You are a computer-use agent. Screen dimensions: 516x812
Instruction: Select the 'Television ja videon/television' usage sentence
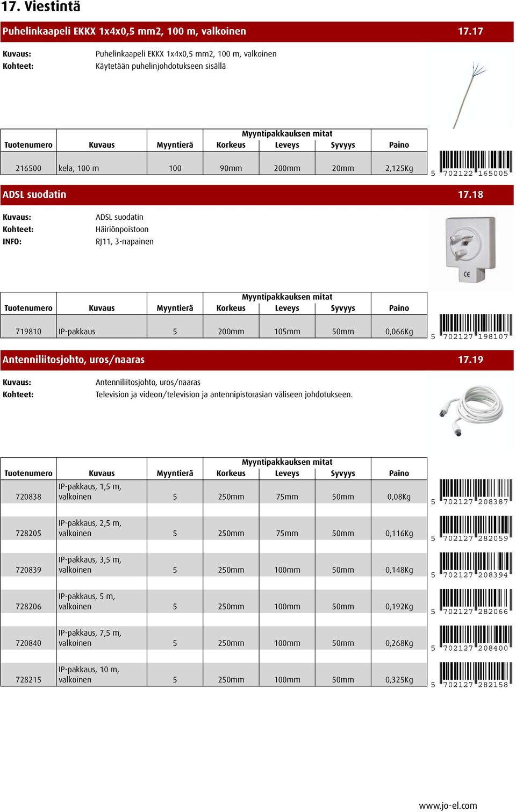pos(224,394)
